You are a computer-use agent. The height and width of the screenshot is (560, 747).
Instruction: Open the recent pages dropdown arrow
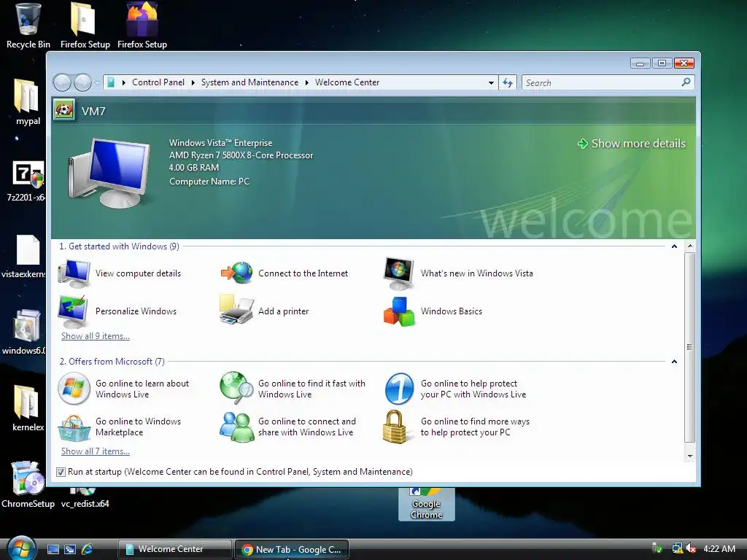pyautogui.click(x=97, y=83)
